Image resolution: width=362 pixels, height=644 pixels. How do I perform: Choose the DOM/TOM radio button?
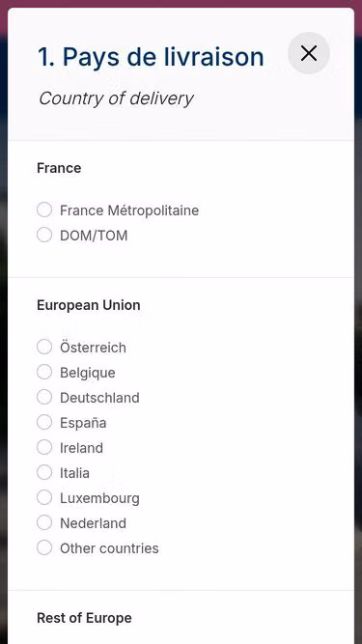pyautogui.click(x=44, y=235)
